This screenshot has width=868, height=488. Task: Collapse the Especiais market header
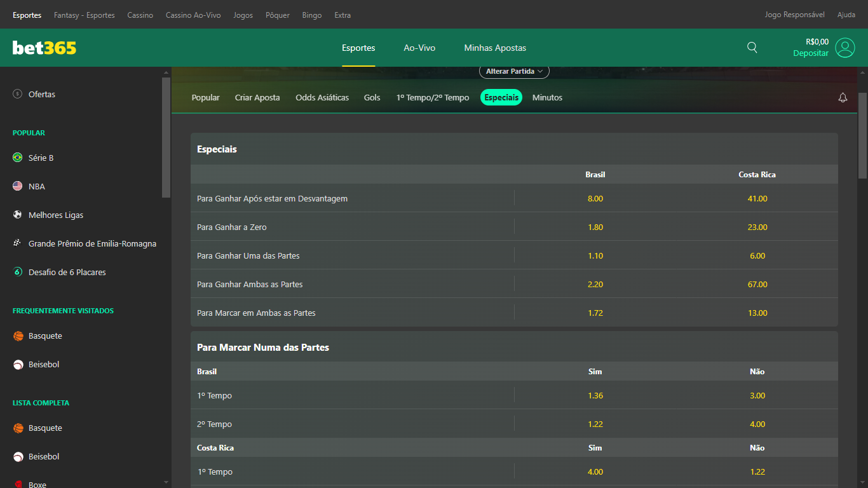[x=514, y=149]
